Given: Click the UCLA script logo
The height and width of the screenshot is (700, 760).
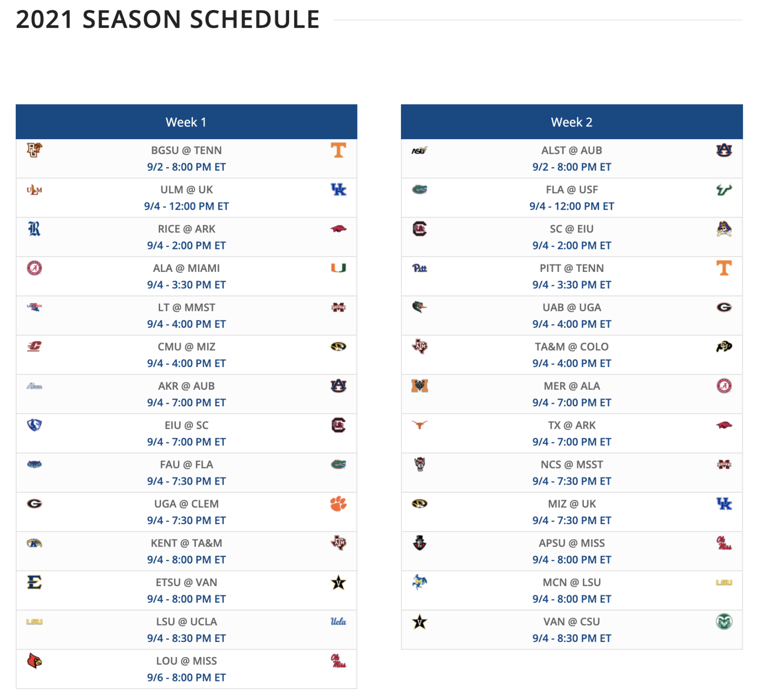Looking at the screenshot, I should (x=338, y=622).
